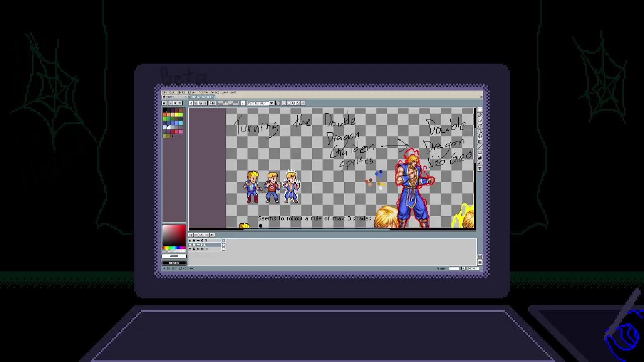Open the Select menu
The width and height of the screenshot is (644, 362).
click(214, 93)
